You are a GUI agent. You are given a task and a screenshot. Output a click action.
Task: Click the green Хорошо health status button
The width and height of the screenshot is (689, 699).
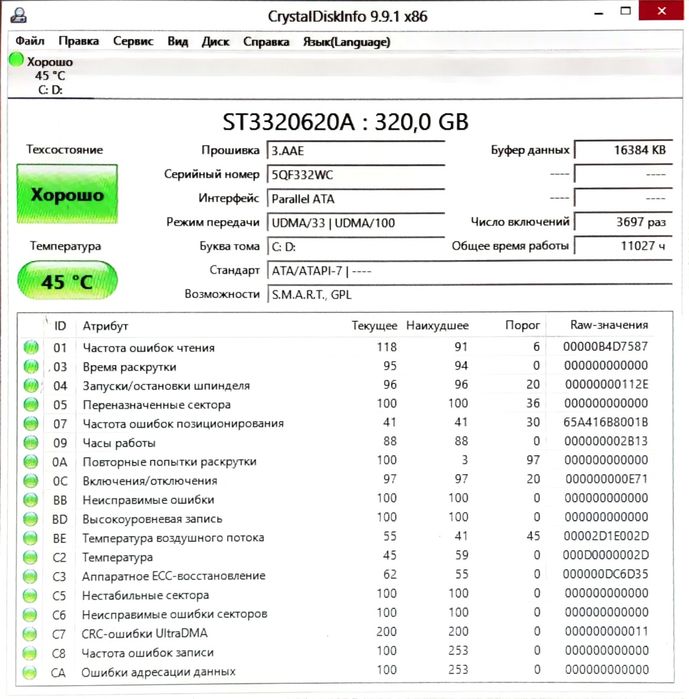(67, 194)
